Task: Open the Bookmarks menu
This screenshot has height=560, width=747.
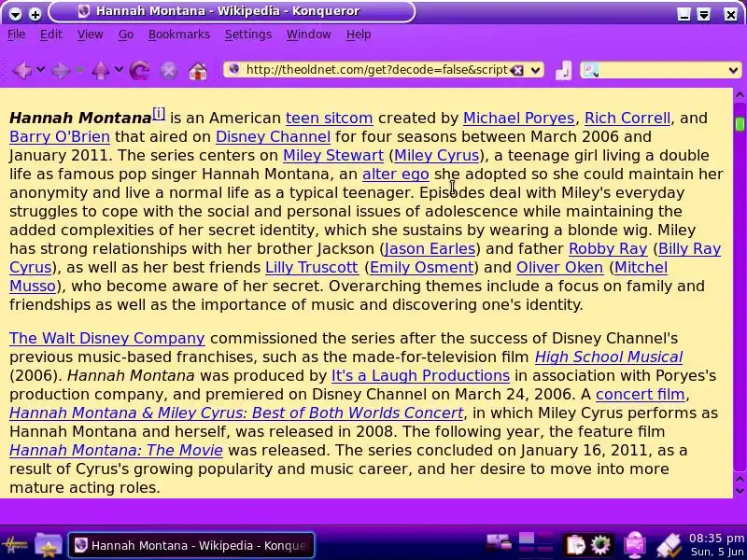Action: pyautogui.click(x=179, y=35)
